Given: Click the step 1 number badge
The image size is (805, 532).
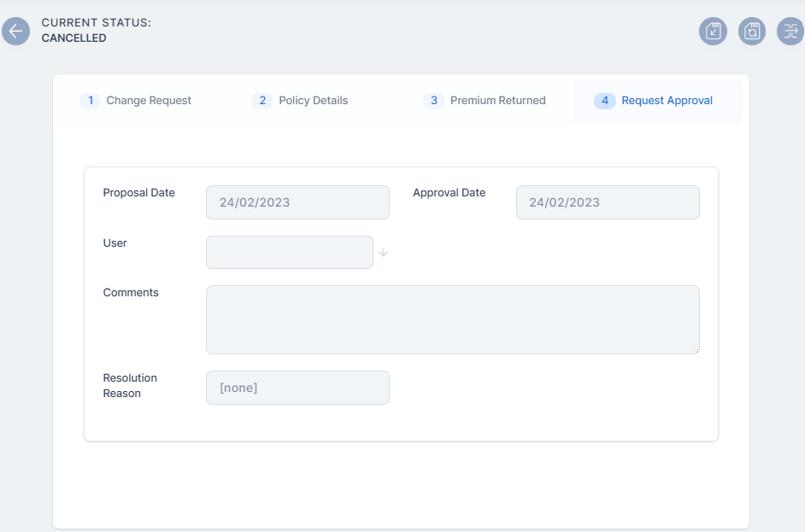Looking at the screenshot, I should click(91, 101).
